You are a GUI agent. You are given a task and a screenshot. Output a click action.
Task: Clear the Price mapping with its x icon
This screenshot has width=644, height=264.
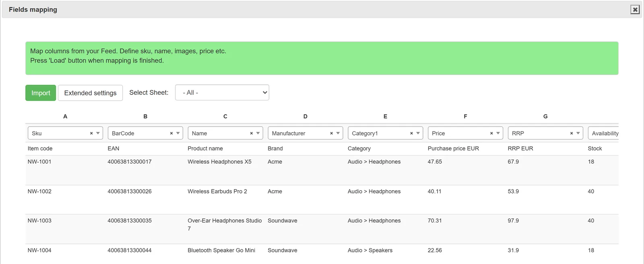[x=491, y=133]
